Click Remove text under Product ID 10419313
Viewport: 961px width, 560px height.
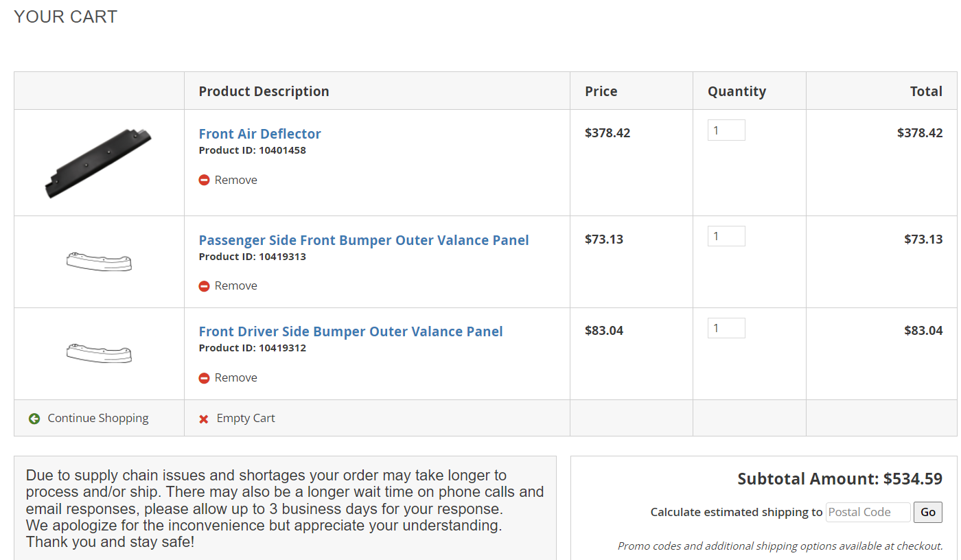(235, 285)
